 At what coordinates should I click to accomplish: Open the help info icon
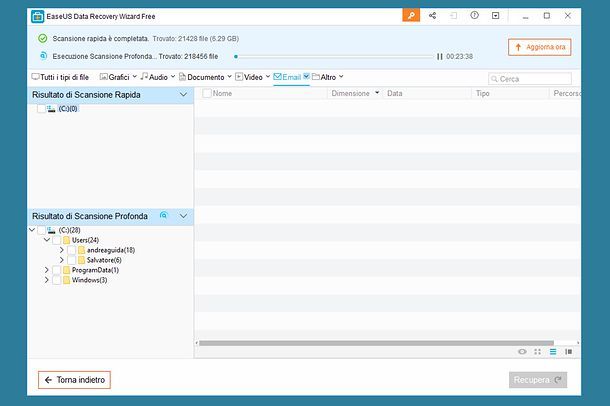pos(474,16)
